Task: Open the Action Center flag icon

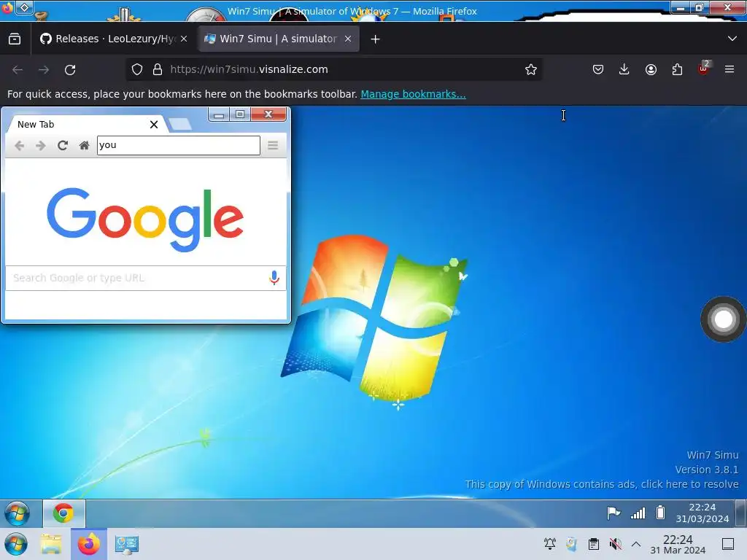Action: coord(614,513)
